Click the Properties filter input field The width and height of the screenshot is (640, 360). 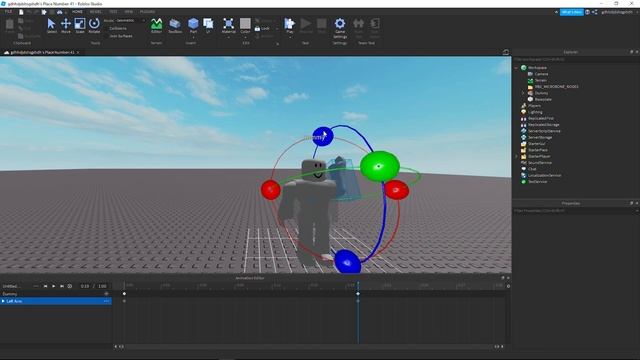575,211
